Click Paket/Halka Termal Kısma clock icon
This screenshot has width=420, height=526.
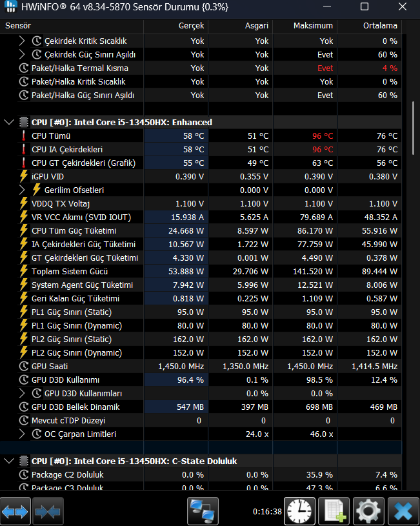pyautogui.click(x=23, y=68)
